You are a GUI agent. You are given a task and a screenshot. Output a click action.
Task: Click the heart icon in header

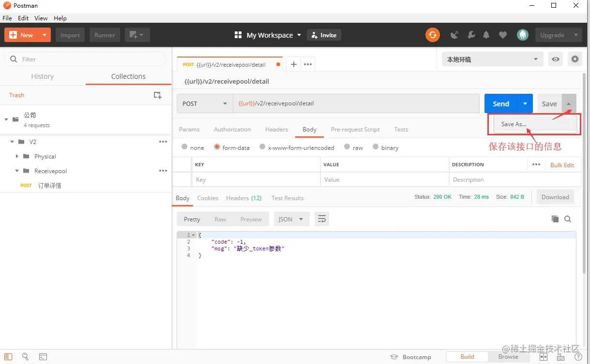point(503,35)
